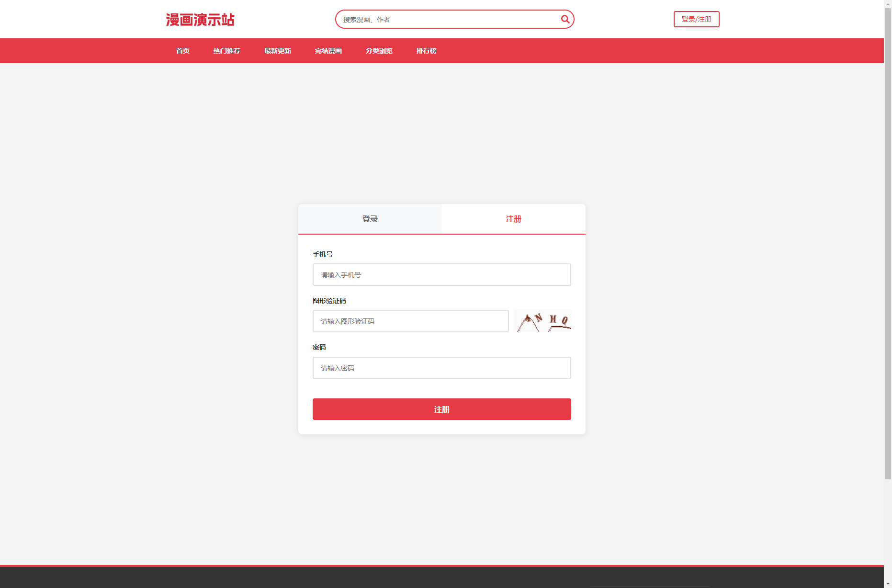Refresh the captcha image showing NHQ
Image resolution: width=892 pixels, height=588 pixels.
[x=542, y=321]
